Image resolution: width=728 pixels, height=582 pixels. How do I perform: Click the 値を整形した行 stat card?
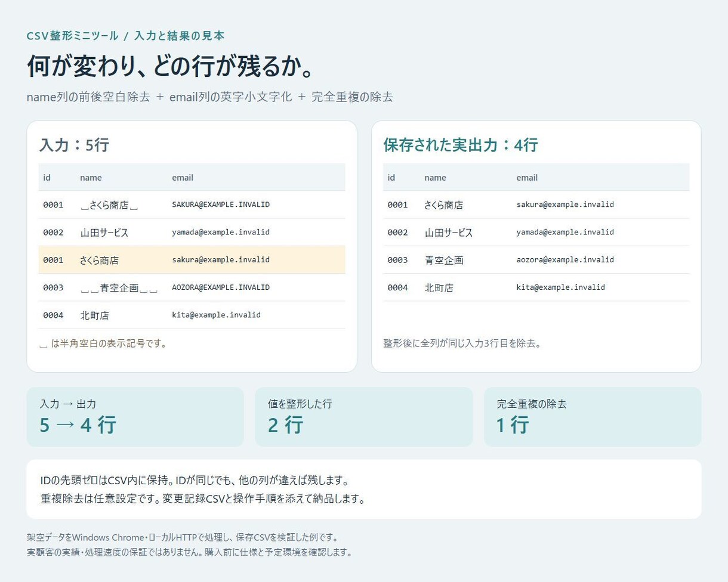click(x=364, y=417)
